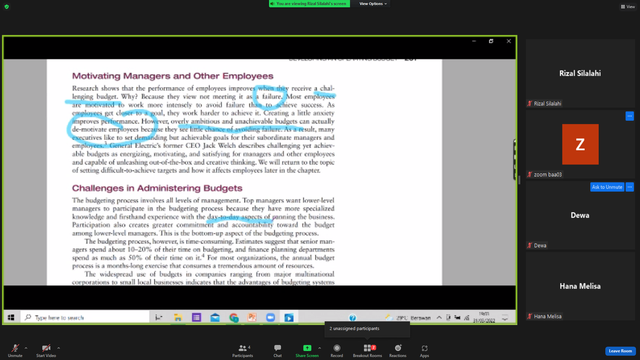The image size is (640, 360).
Task: Click muted mic icon on Dewa label
Action: click(x=530, y=245)
